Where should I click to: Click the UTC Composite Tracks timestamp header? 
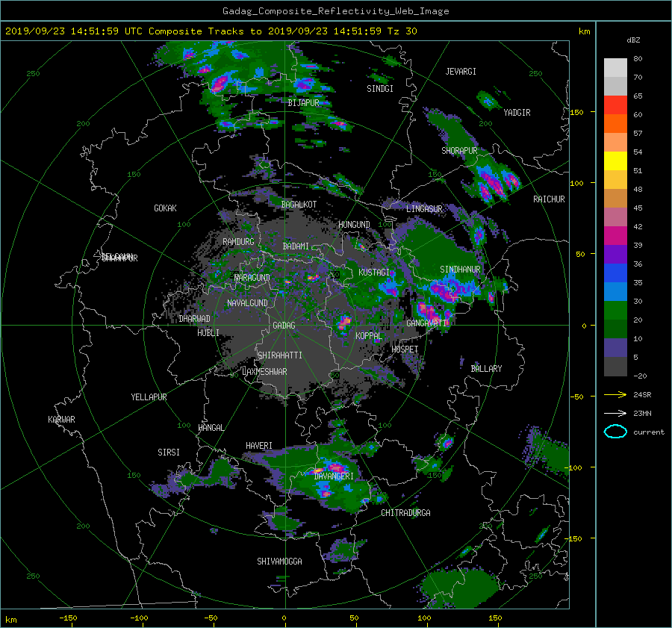coord(211,31)
